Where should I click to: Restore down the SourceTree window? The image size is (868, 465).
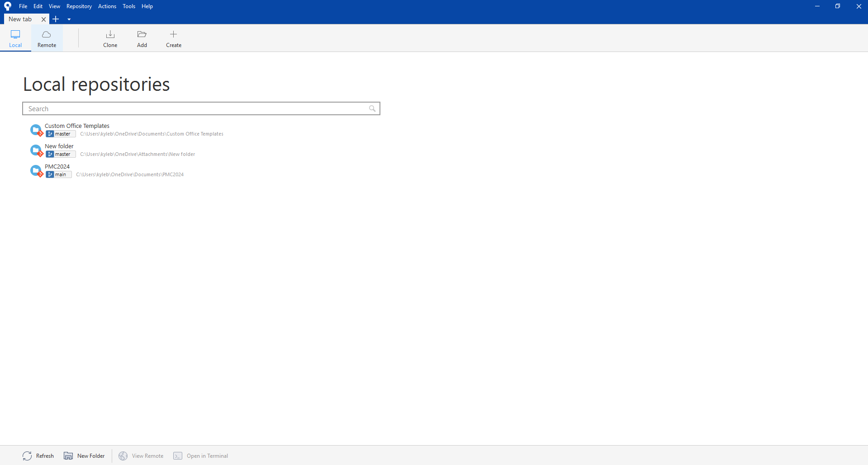pyautogui.click(x=838, y=6)
